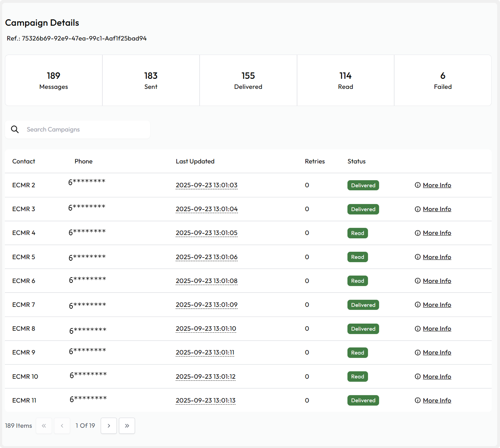The width and height of the screenshot is (500, 448).
Task: Click the info icon for ECMR 2
Action: [418, 185]
